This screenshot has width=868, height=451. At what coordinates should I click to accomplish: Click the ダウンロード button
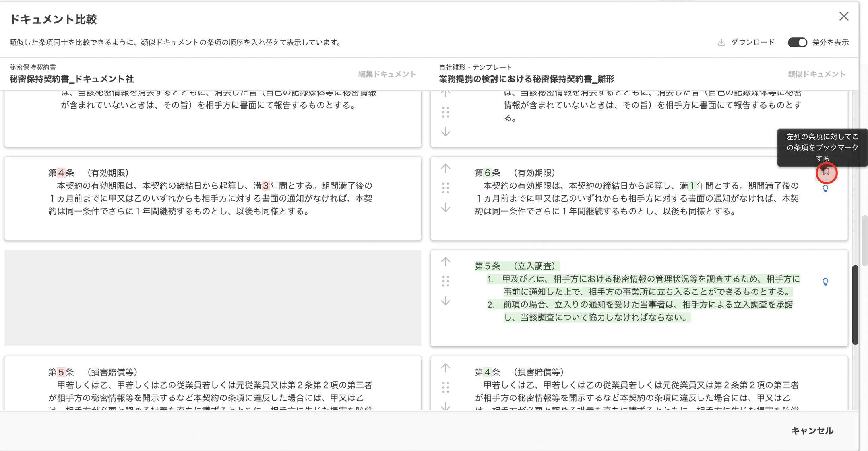click(x=746, y=42)
